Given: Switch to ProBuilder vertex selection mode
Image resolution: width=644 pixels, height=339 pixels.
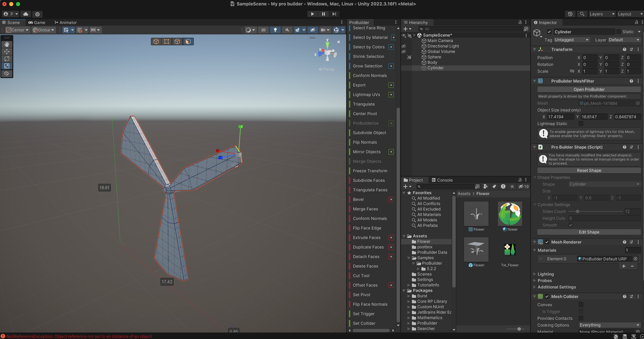Looking at the screenshot, I should (x=167, y=42).
